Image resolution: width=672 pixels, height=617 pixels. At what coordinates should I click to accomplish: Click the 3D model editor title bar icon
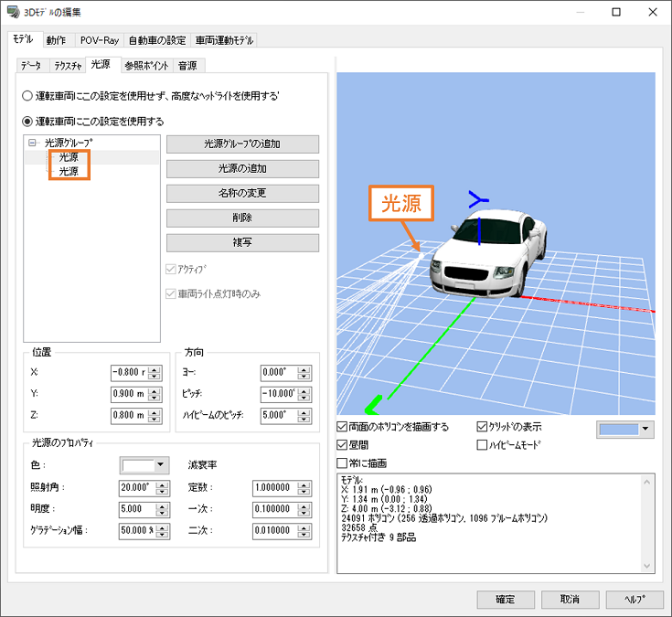point(14,12)
